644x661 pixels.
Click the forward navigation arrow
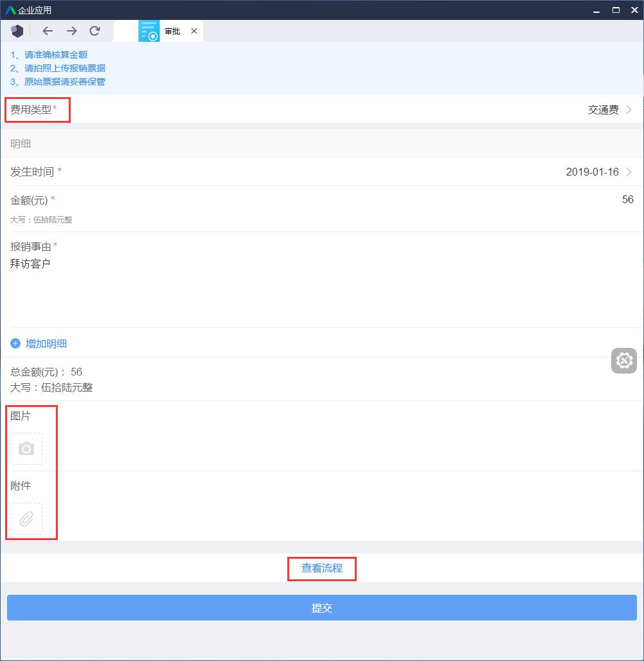[71, 31]
